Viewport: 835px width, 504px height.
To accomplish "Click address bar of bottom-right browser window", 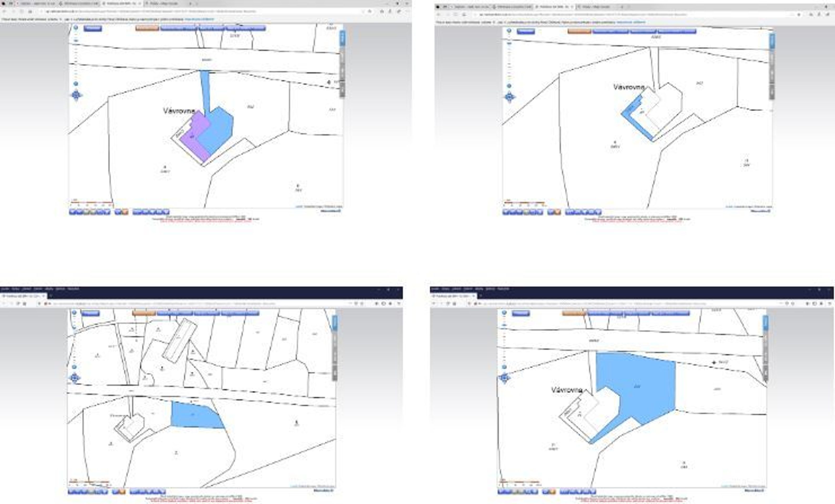I will point(630,303).
